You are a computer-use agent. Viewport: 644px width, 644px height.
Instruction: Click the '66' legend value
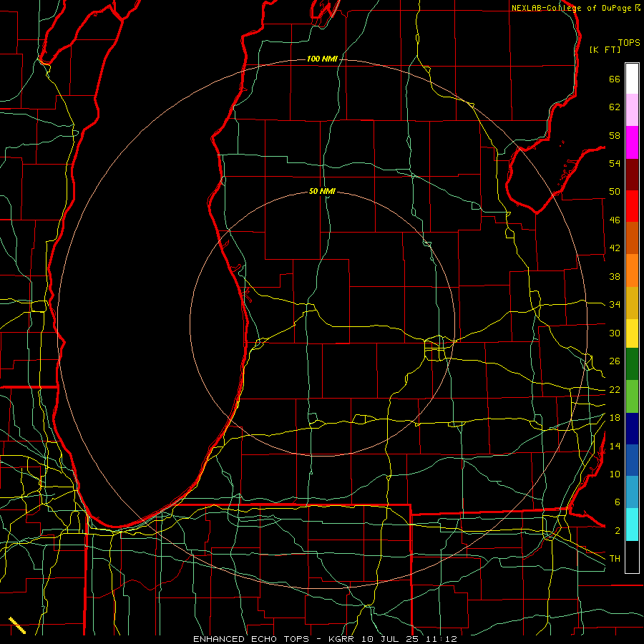(615, 79)
